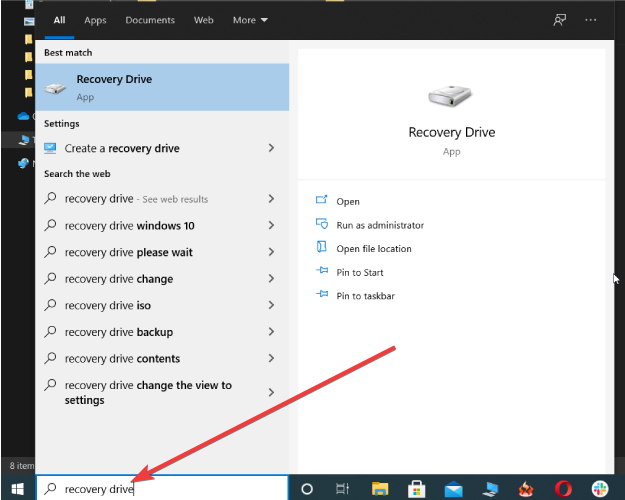Pin Recovery Drive to taskbar

(355, 296)
